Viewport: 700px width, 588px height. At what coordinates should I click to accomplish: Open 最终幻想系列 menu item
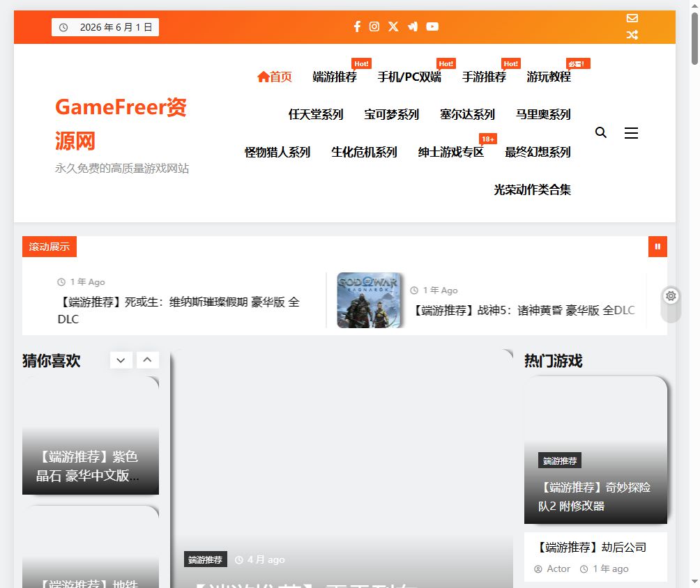[538, 152]
